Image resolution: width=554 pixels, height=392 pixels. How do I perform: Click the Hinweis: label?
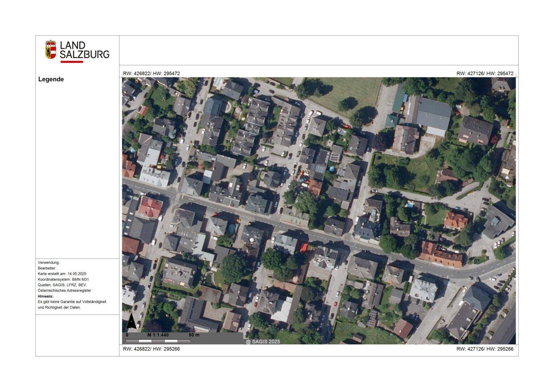[x=46, y=296]
